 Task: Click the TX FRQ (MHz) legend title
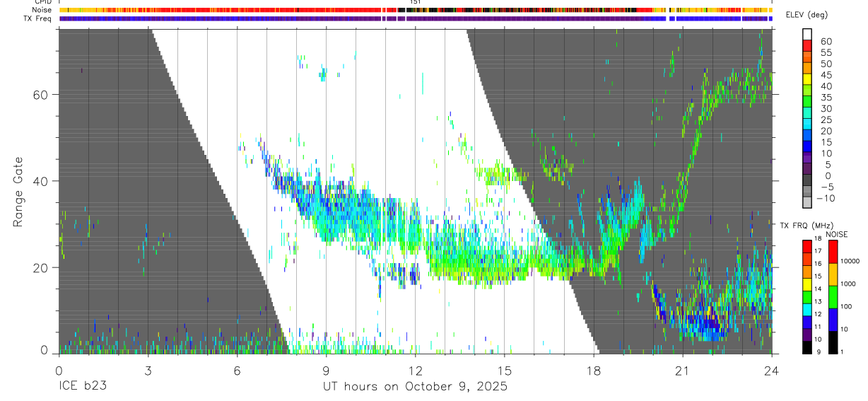807,226
